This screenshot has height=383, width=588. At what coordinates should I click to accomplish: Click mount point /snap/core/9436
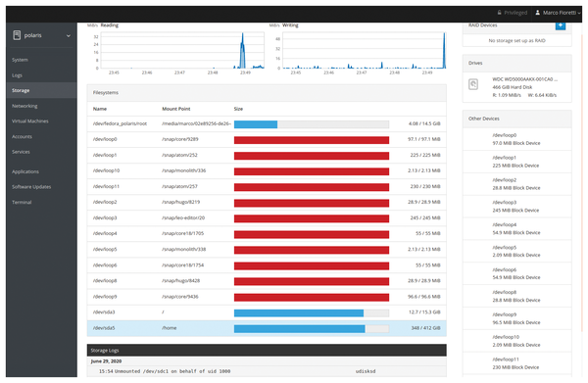(x=180, y=297)
